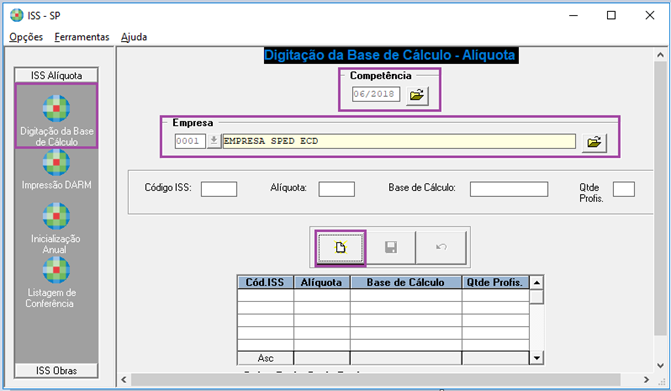The width and height of the screenshot is (671, 391).
Task: Click horizontal scrollbar left arrow
Action: coord(124,379)
